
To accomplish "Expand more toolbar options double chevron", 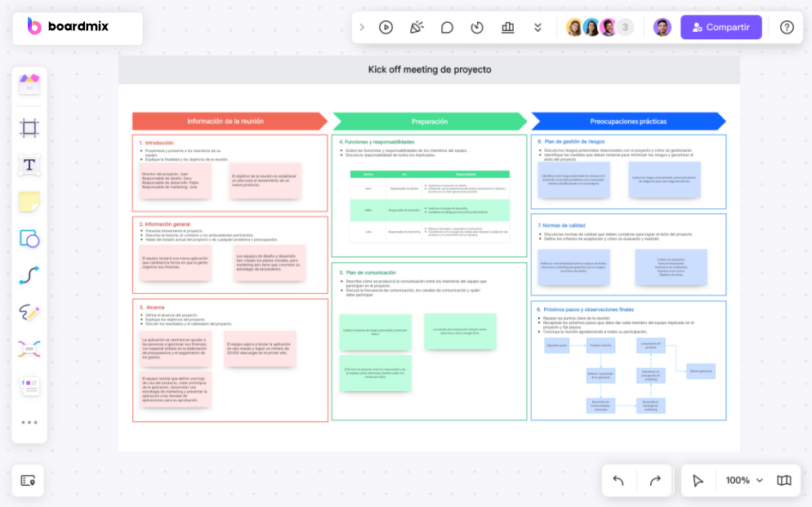I will click(538, 28).
